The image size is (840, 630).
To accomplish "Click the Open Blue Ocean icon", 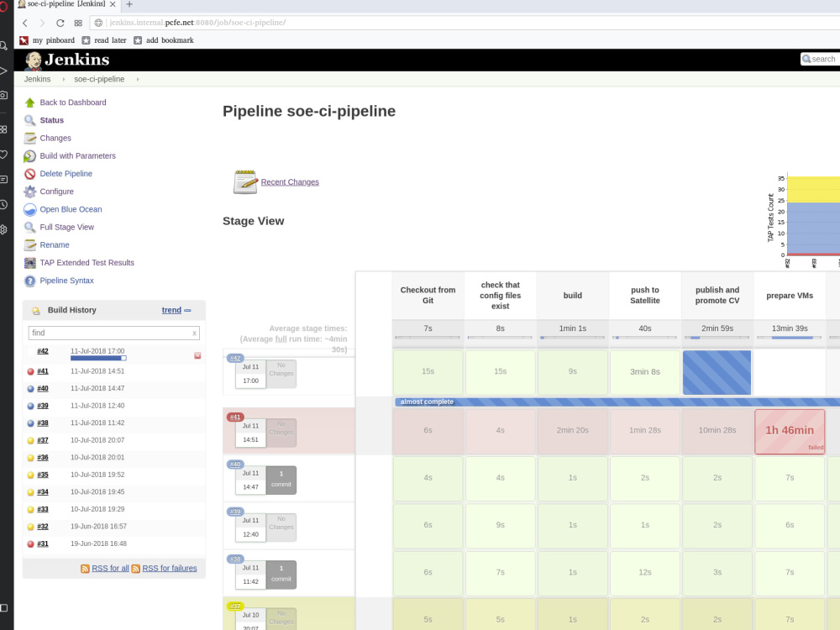I will (x=30, y=209).
